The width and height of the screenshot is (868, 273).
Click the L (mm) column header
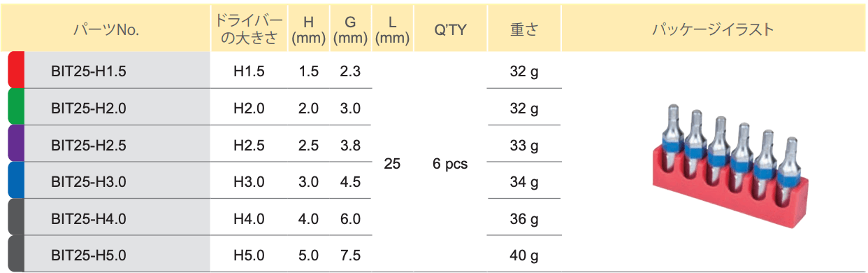tap(392, 30)
